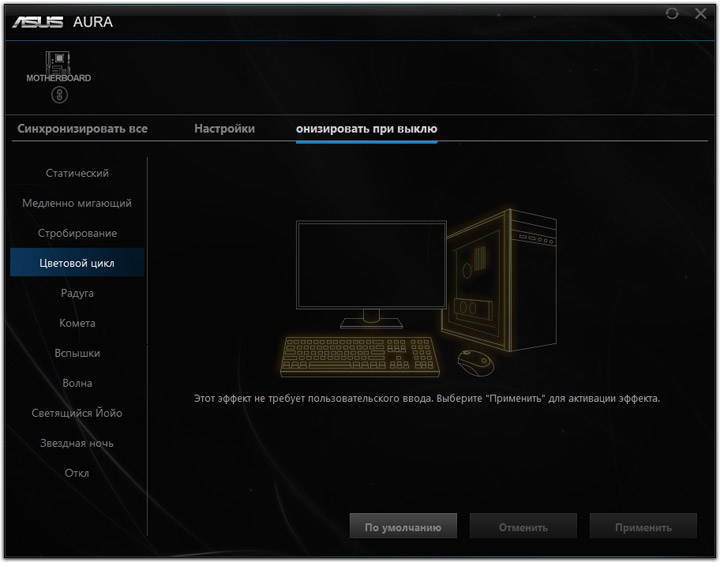Toggle the motherboard sync link icon

point(59,95)
